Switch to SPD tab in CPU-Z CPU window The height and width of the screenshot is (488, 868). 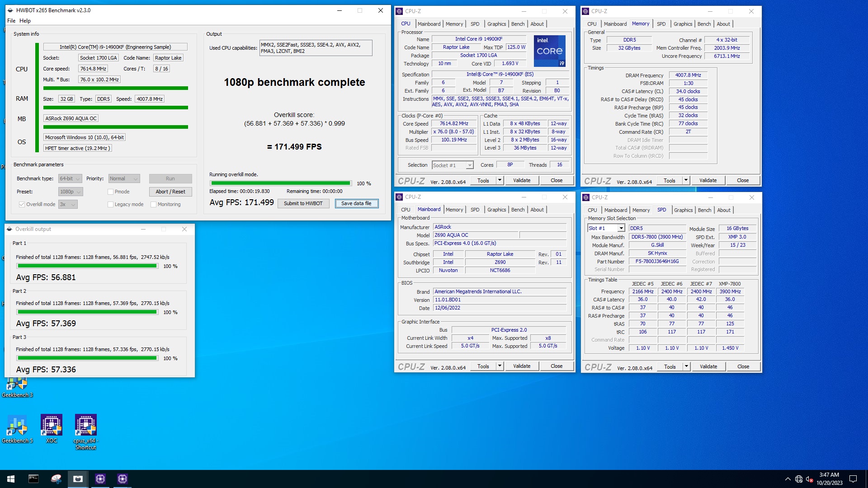[x=475, y=24]
